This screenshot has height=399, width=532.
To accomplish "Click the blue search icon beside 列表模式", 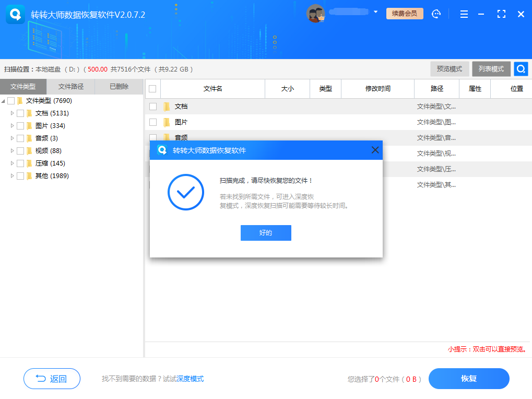I will point(521,68).
